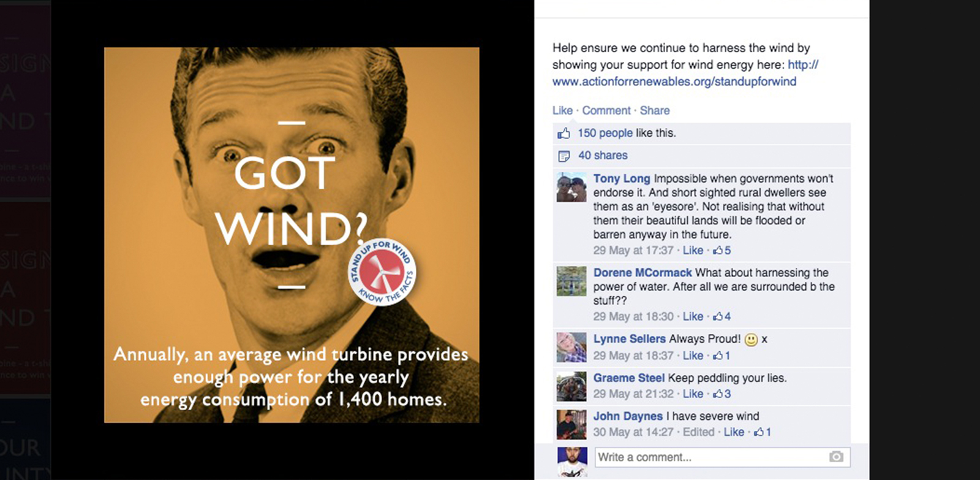Screen dimensions: 980x480
Task: Click Comment under the post
Action: click(x=606, y=110)
